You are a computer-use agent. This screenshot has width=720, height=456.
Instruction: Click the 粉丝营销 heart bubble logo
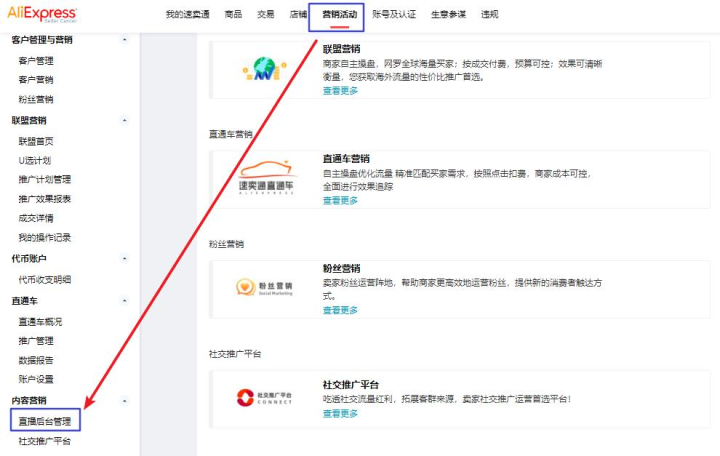(264, 287)
